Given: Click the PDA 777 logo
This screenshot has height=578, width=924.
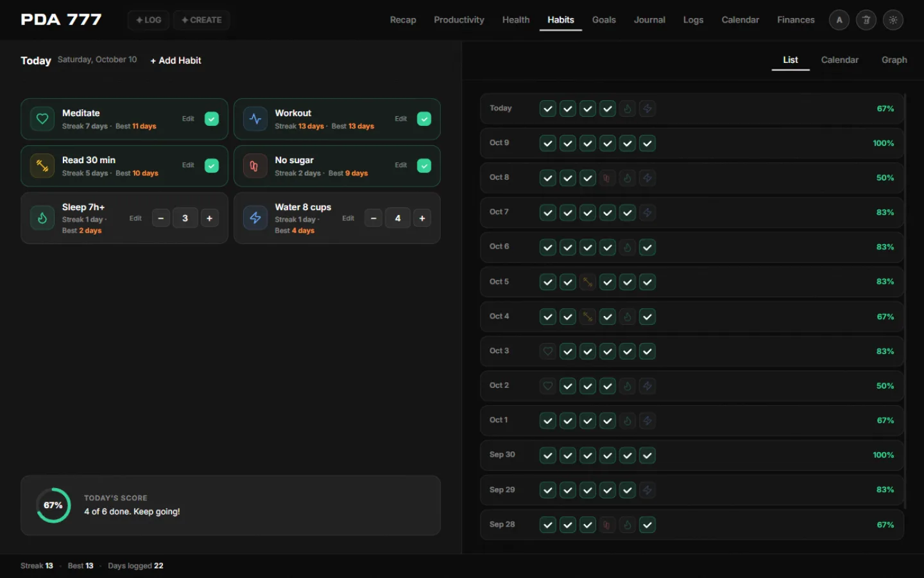Looking at the screenshot, I should pos(61,20).
